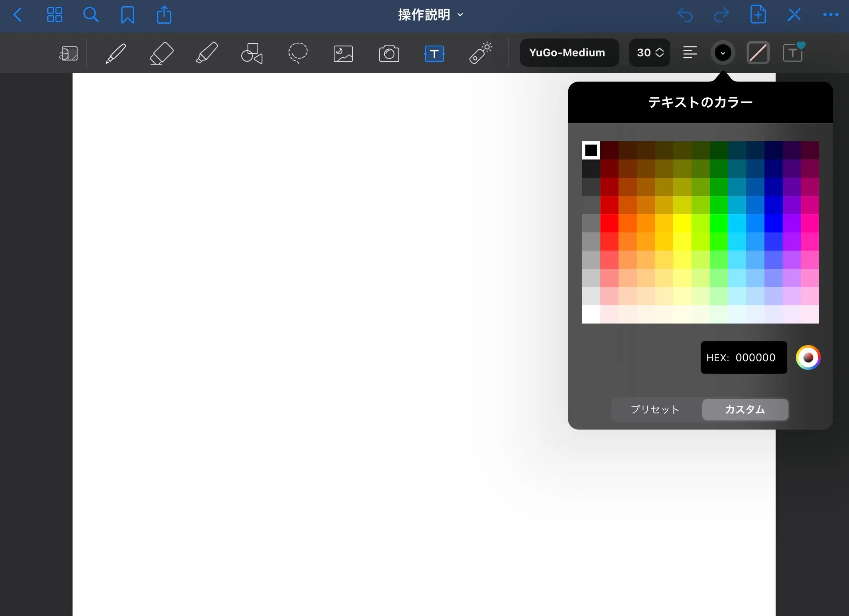Viewport: 849px width, 616px height.
Task: Select the Highlighter tool
Action: click(206, 53)
